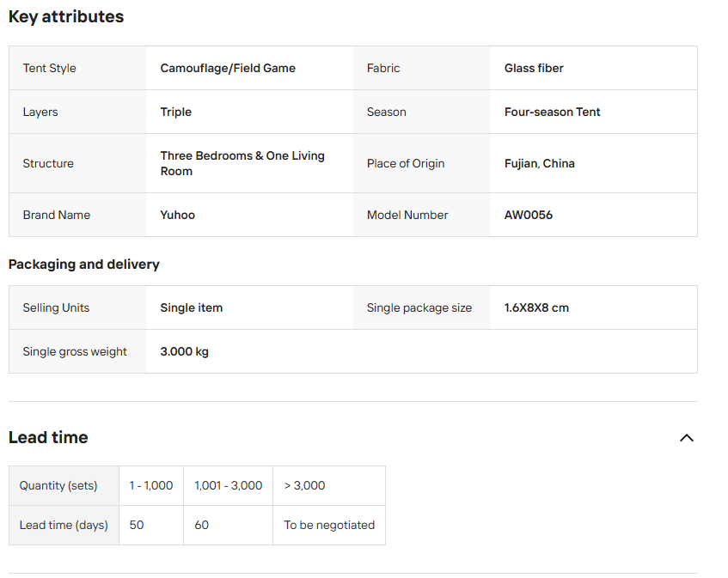The height and width of the screenshot is (578, 728).
Task: Click the AW0056 model number
Action: coord(529,216)
